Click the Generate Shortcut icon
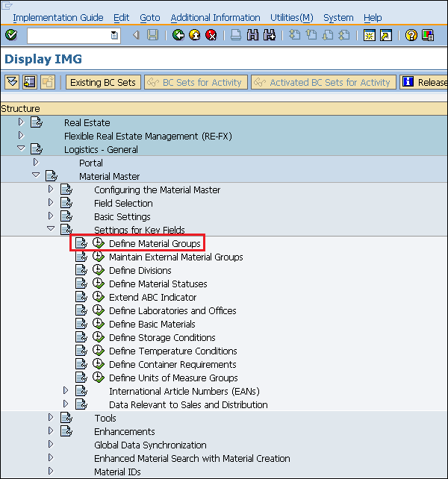 pos(386,35)
